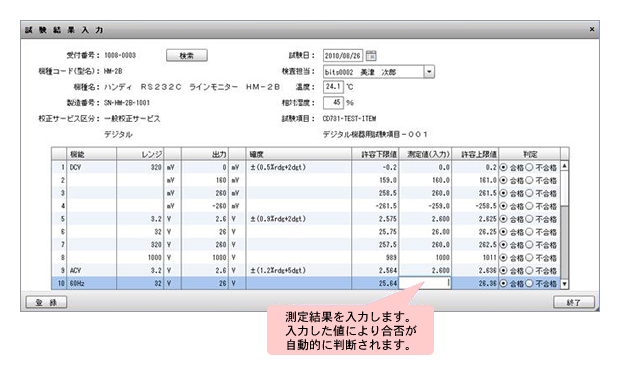
Task: Click the DCV function cell in row 1
Action: click(x=91, y=167)
